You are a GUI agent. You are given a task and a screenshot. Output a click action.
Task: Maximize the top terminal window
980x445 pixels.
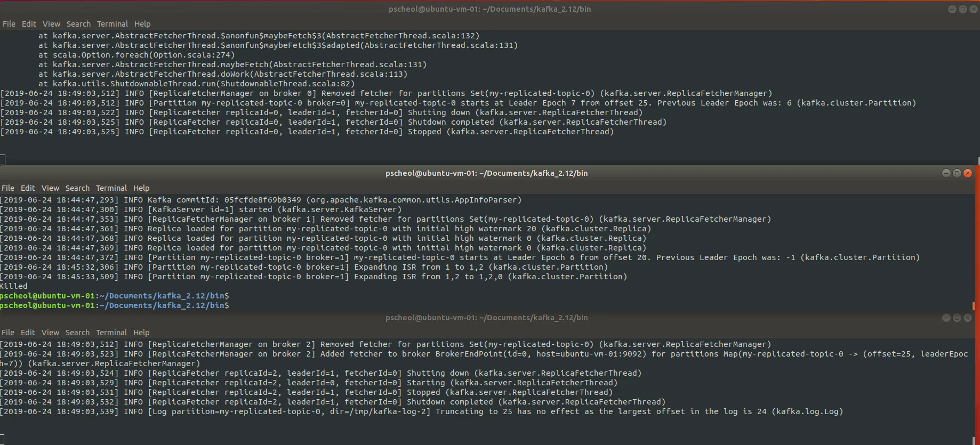click(963, 9)
